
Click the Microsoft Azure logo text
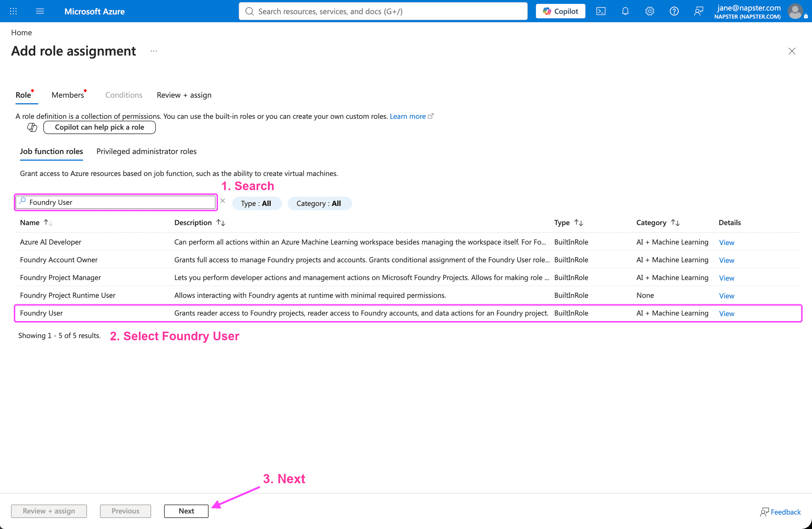[x=94, y=11]
